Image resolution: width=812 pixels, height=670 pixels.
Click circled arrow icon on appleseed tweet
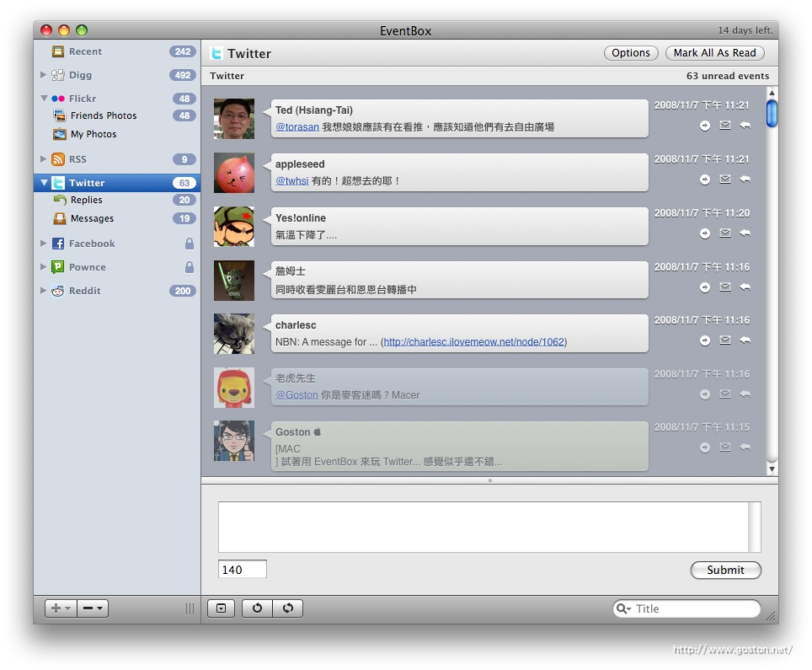coord(705,180)
